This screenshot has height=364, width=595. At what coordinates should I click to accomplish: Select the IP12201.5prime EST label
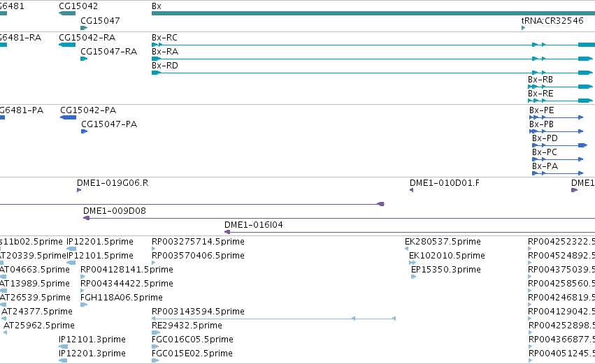[100, 242]
